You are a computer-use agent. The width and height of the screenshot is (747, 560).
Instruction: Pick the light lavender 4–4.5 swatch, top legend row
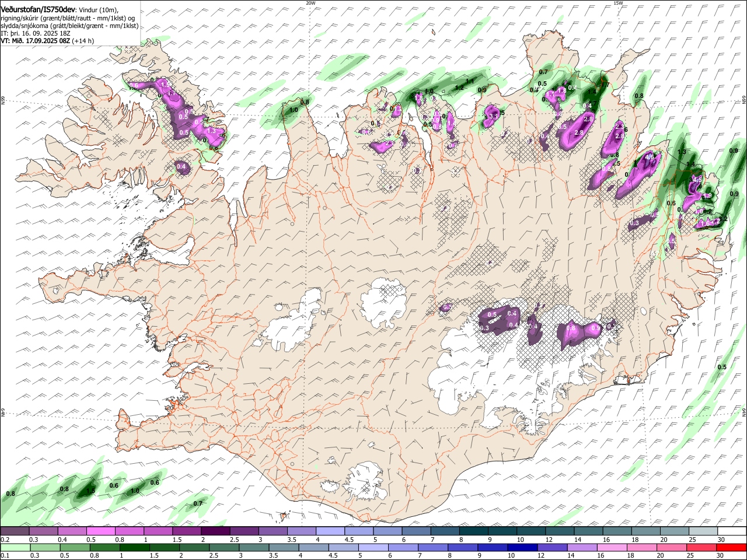330,531
